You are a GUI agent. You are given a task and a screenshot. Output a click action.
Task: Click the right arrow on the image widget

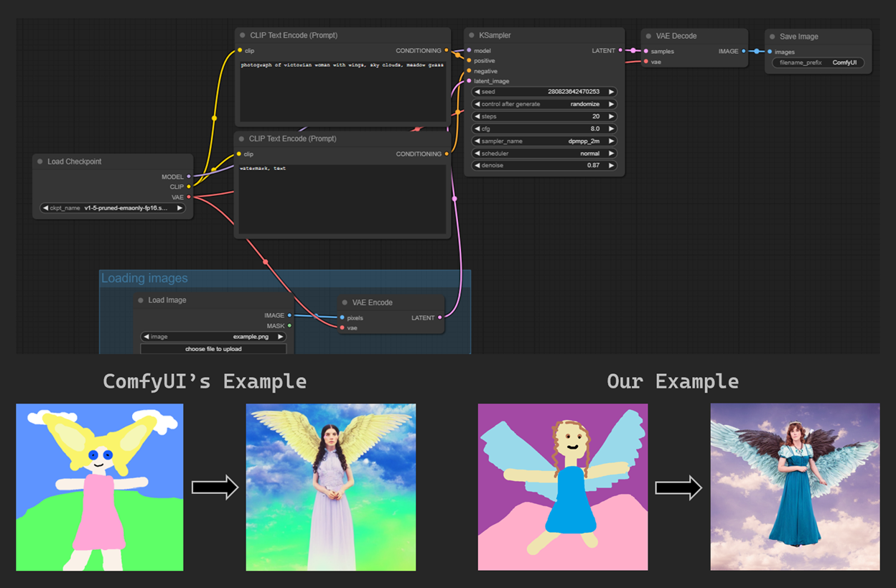(x=280, y=337)
